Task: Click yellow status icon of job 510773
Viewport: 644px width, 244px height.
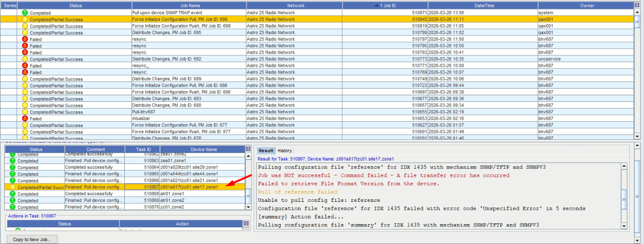Action: [x=25, y=59]
